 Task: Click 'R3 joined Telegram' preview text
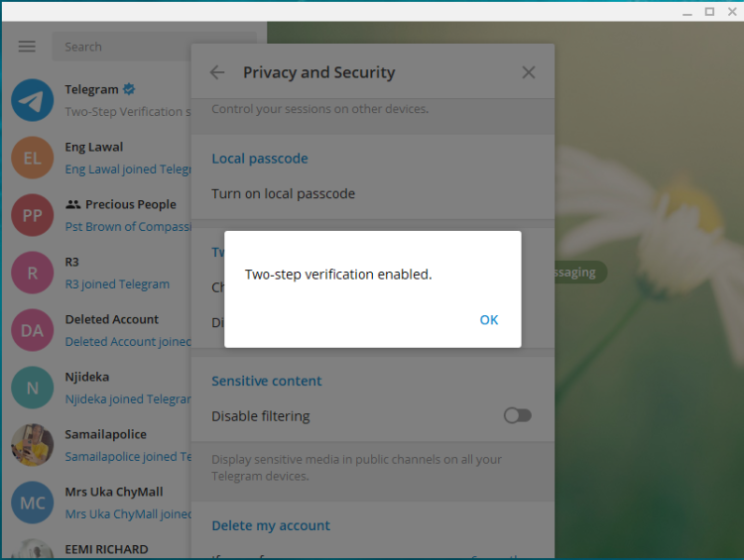coord(117,284)
